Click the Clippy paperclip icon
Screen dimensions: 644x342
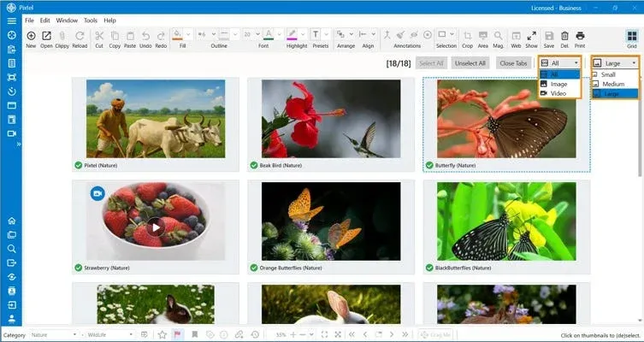pyautogui.click(x=62, y=36)
